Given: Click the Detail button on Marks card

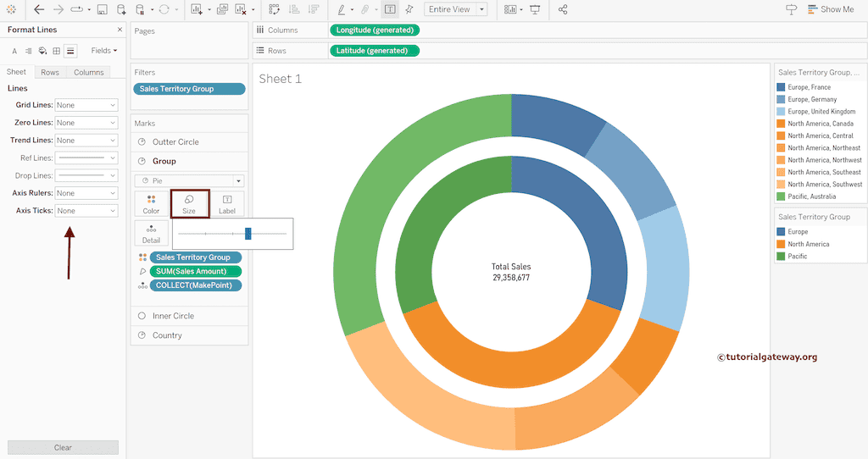Looking at the screenshot, I should click(151, 234).
